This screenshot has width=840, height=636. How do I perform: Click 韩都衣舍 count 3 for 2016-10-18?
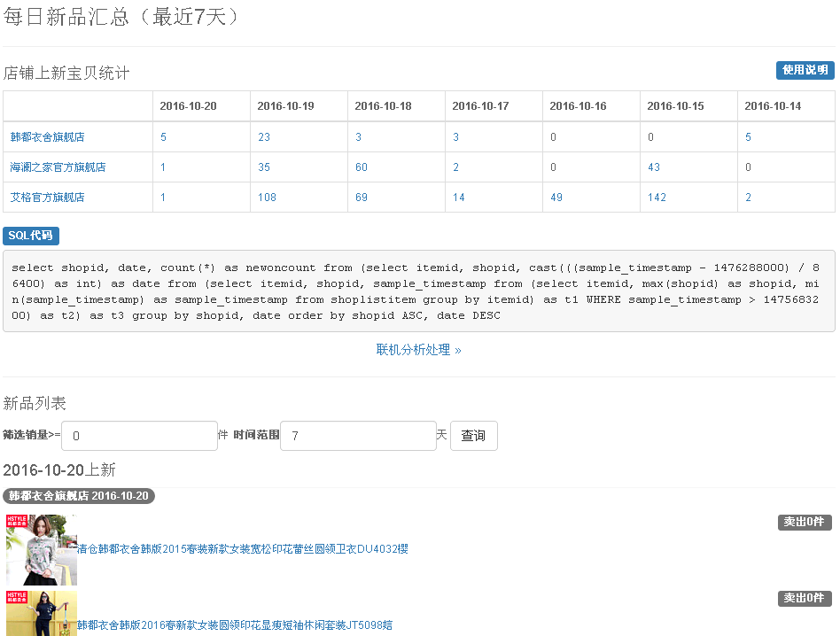(x=358, y=137)
